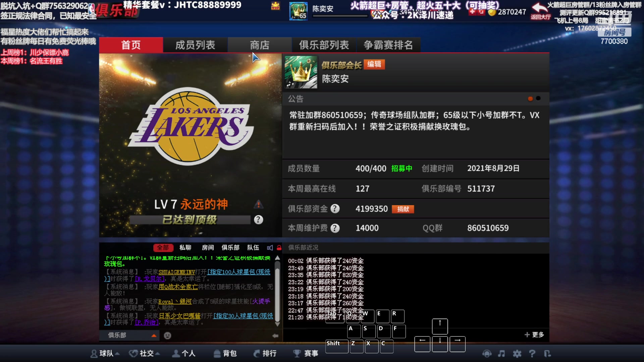Expand 更多 club activity records
The height and width of the screenshot is (362, 644).
pos(534,335)
